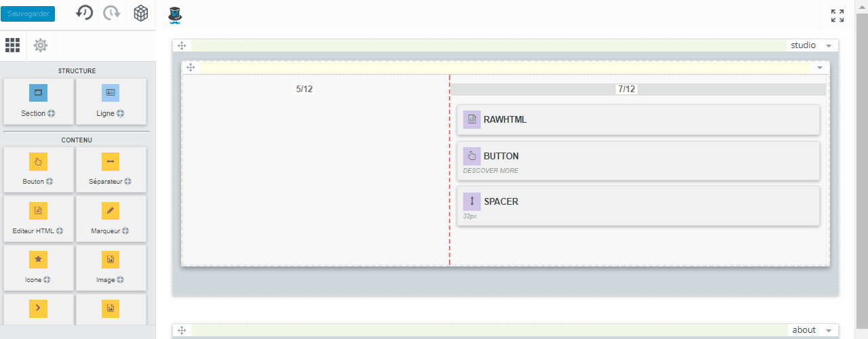Click the cube icon in top toolbar
Viewport: 868px width, 339px height.
(140, 14)
